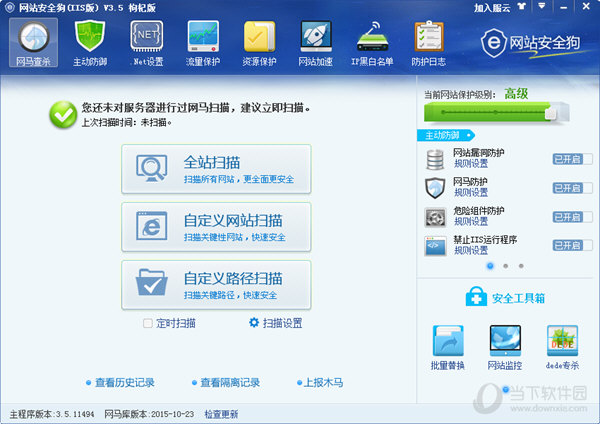Open the 网马查杀 toolbar icon

pos(34,42)
